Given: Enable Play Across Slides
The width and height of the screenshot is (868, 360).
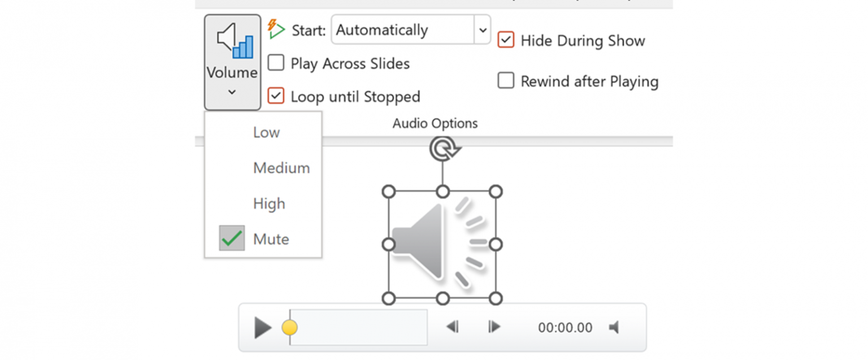Looking at the screenshot, I should [x=276, y=63].
